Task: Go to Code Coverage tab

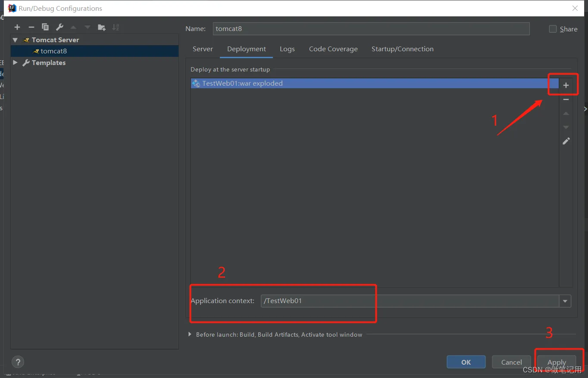Action: (x=333, y=49)
